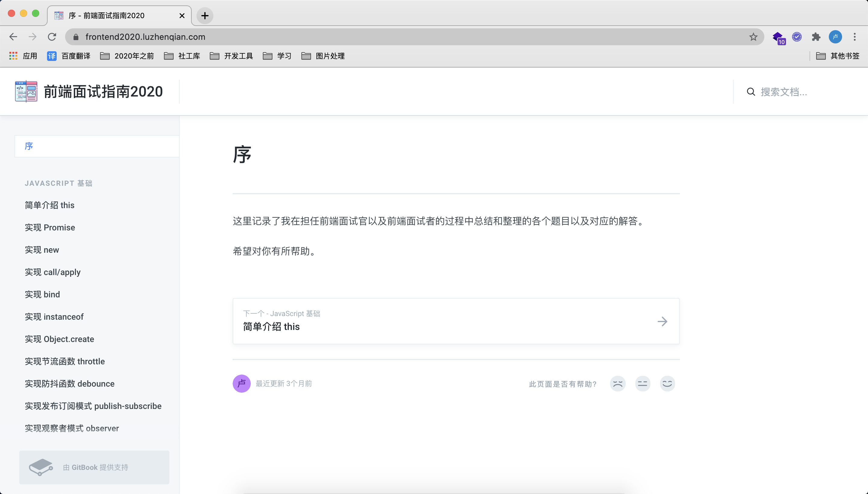Click the happy face feedback icon

coord(667,383)
